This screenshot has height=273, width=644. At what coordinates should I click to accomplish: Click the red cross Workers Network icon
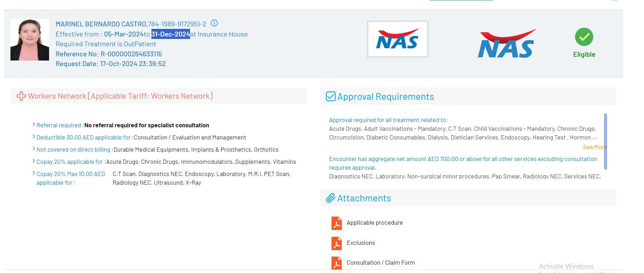21,96
